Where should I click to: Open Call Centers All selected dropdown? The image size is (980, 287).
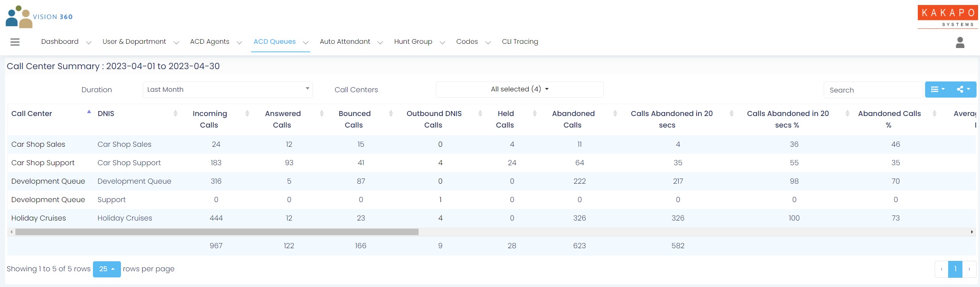point(520,89)
